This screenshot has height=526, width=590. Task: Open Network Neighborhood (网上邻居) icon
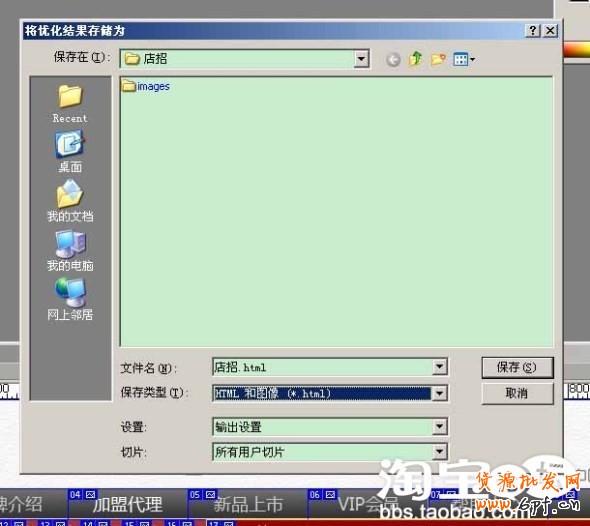pos(70,299)
